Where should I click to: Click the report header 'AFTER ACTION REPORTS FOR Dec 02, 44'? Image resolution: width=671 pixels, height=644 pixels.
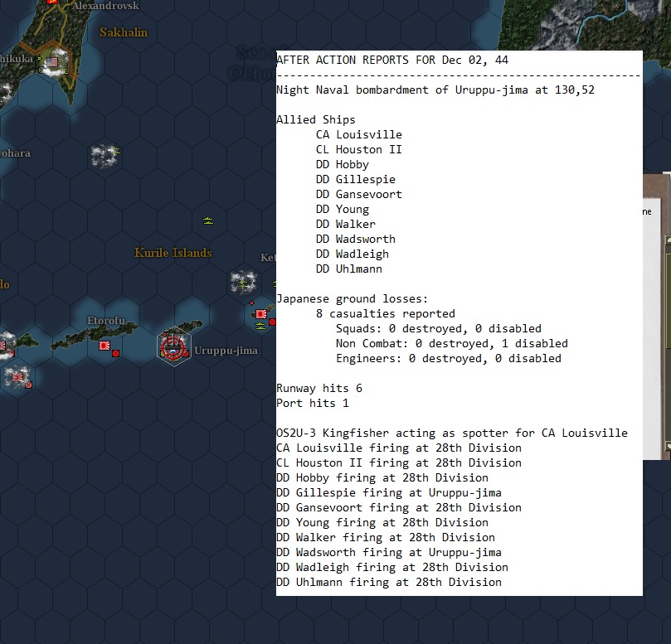coord(392,60)
